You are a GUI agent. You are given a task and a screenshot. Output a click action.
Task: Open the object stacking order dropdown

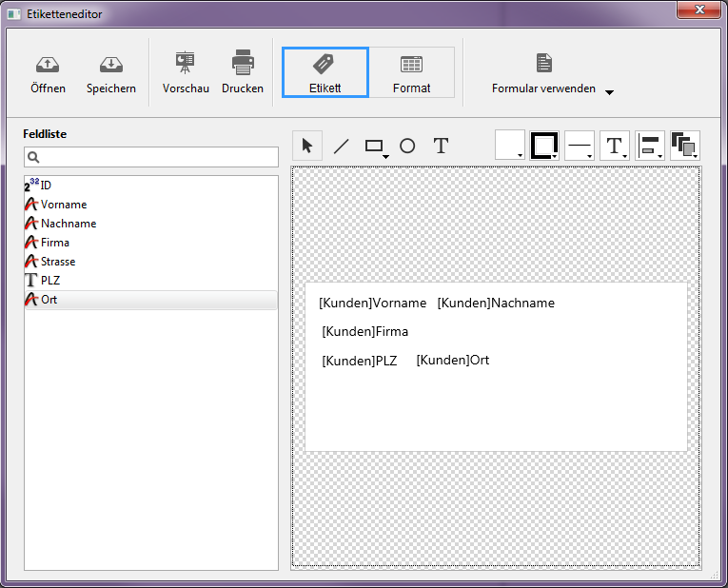click(685, 146)
